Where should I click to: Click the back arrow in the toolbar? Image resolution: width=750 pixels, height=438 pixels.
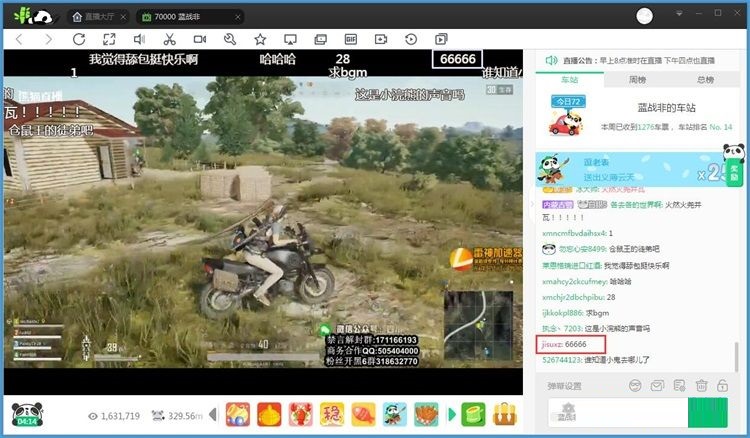[20, 39]
